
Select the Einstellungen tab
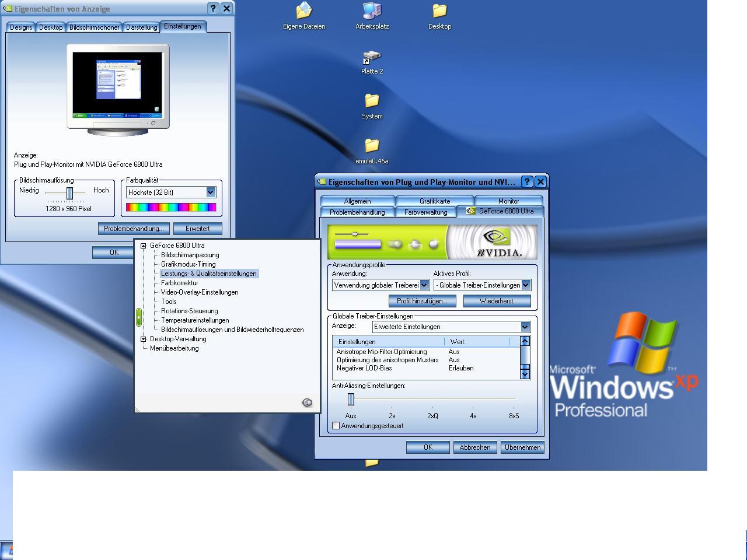pos(183,26)
